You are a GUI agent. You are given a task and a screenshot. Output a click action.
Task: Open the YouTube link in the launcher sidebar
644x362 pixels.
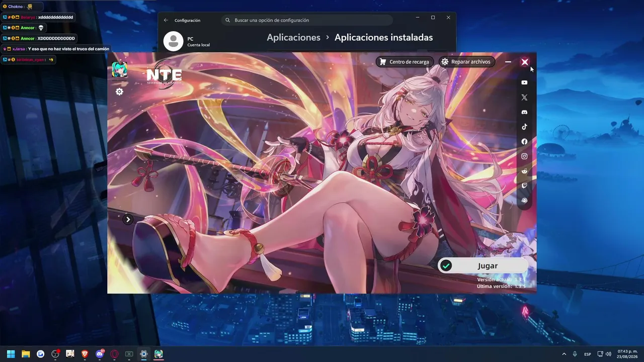pos(524,82)
